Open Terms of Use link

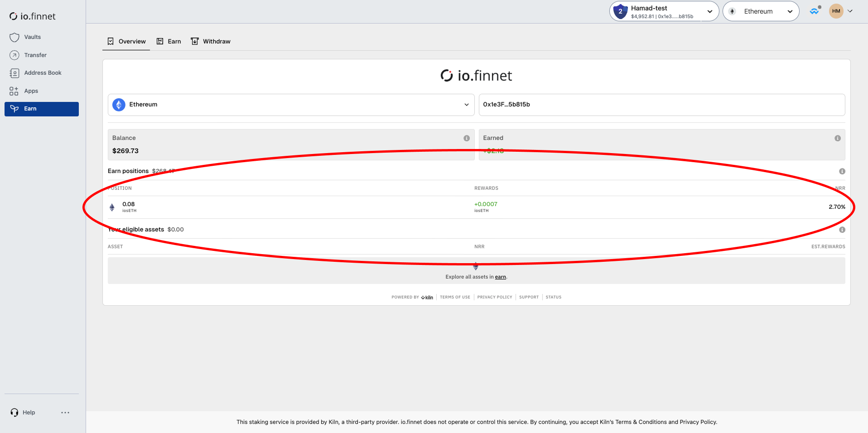click(x=455, y=297)
